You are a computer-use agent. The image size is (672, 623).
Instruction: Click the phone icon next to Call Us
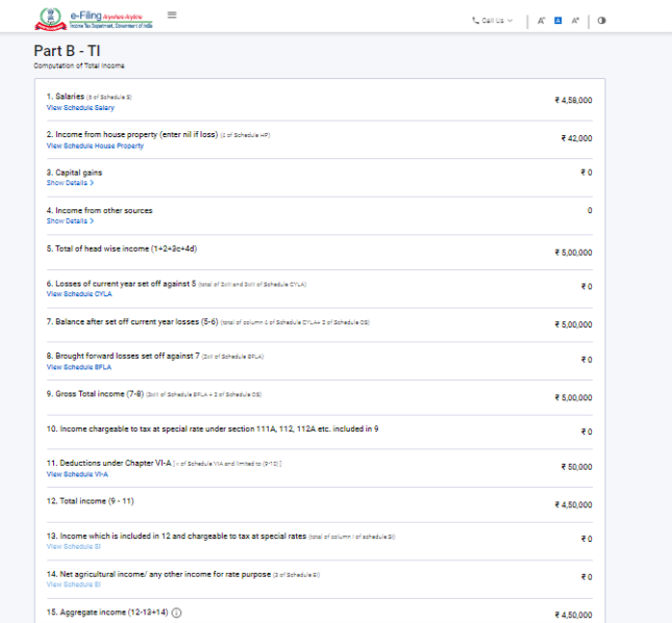point(475,19)
